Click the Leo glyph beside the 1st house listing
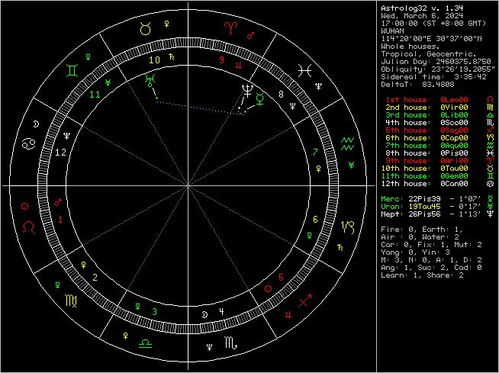This screenshot has width=499, height=373. (490, 100)
